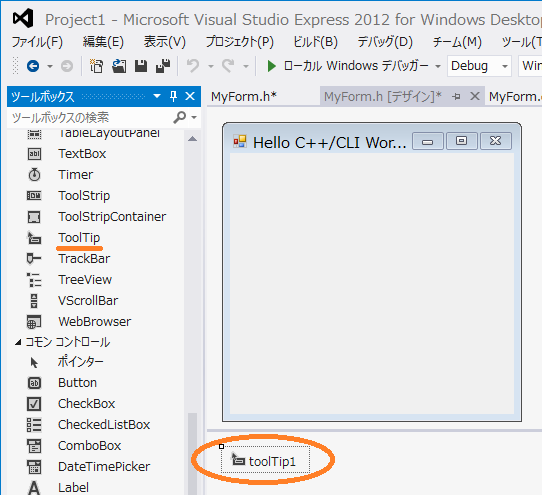
Task: Click the Visual Studio logo icon
Action: 23,18
